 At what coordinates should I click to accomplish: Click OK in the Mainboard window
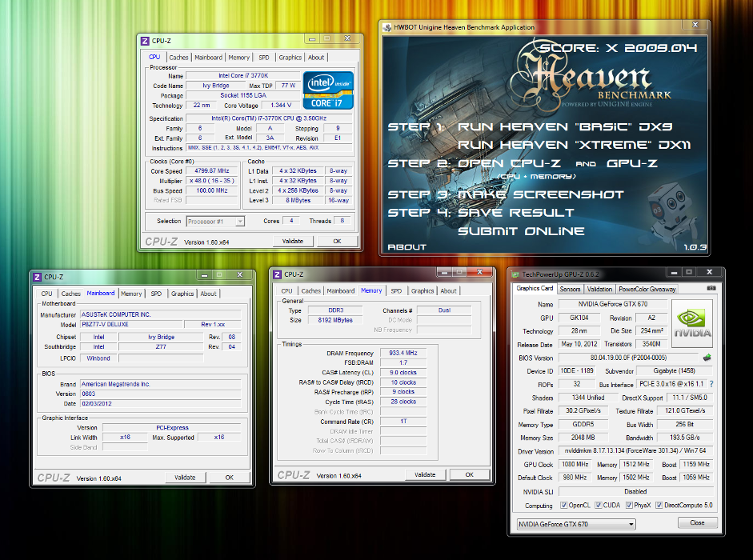click(230, 478)
